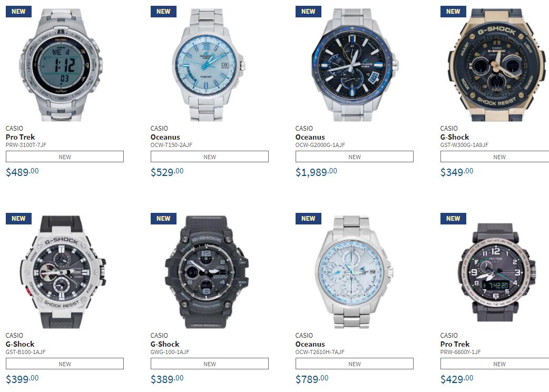Open the silver G-Shock GST-B100-1AJF image

(x=63, y=272)
